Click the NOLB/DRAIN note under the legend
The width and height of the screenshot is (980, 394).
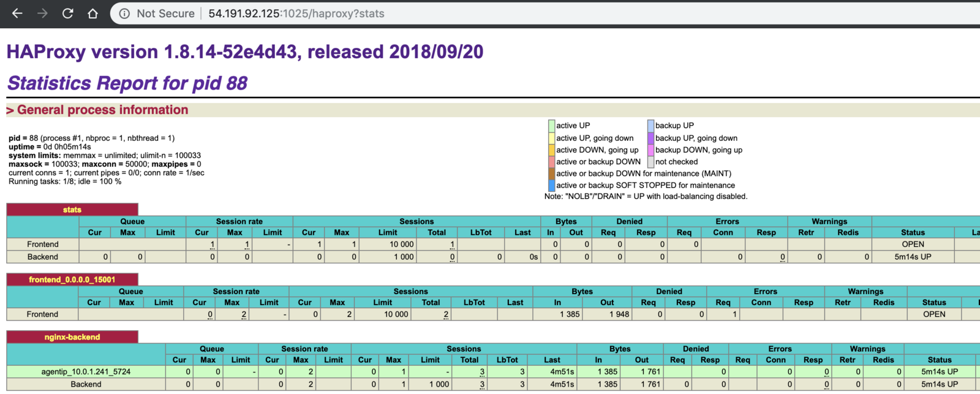point(646,197)
